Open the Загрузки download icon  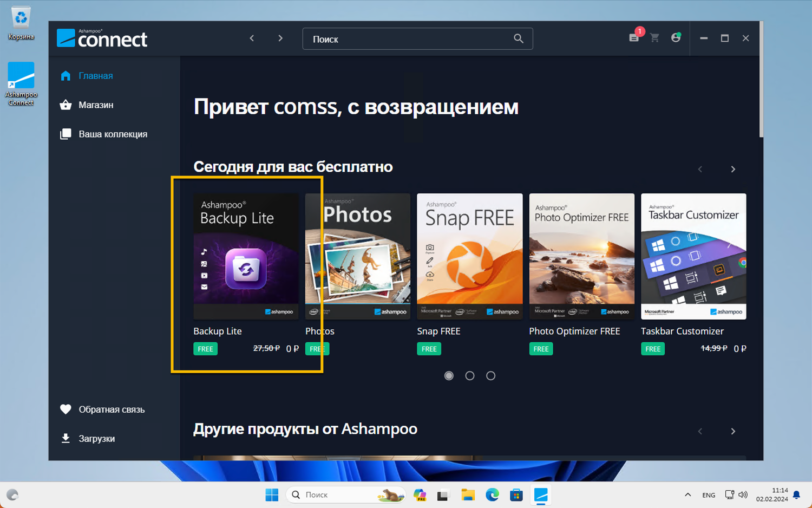coord(66,438)
